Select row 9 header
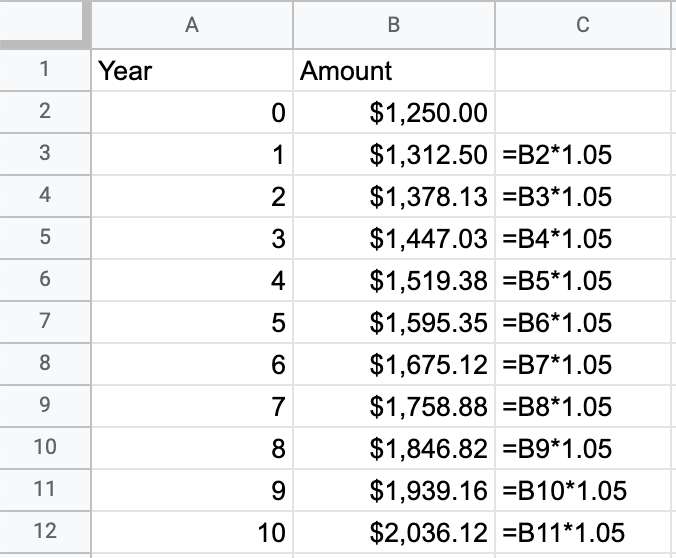The width and height of the screenshot is (676, 558). [45, 406]
